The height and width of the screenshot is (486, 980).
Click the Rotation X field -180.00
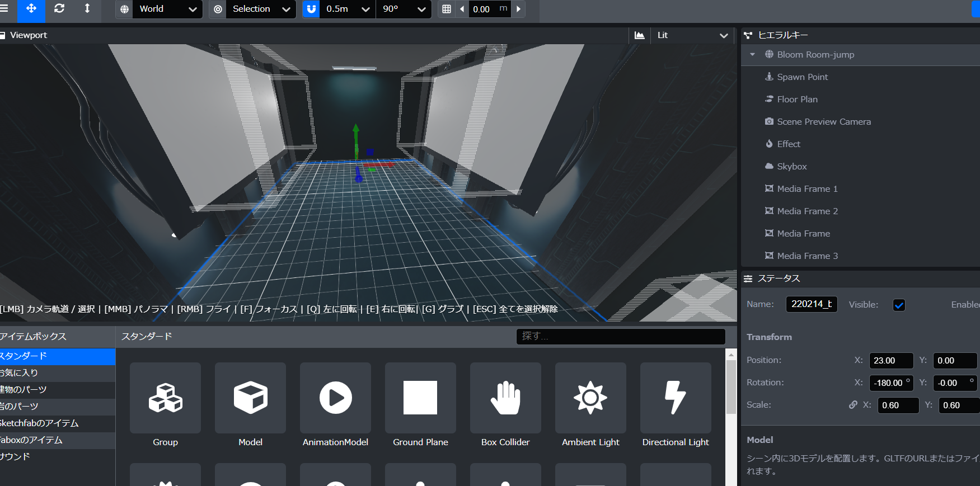click(x=891, y=383)
